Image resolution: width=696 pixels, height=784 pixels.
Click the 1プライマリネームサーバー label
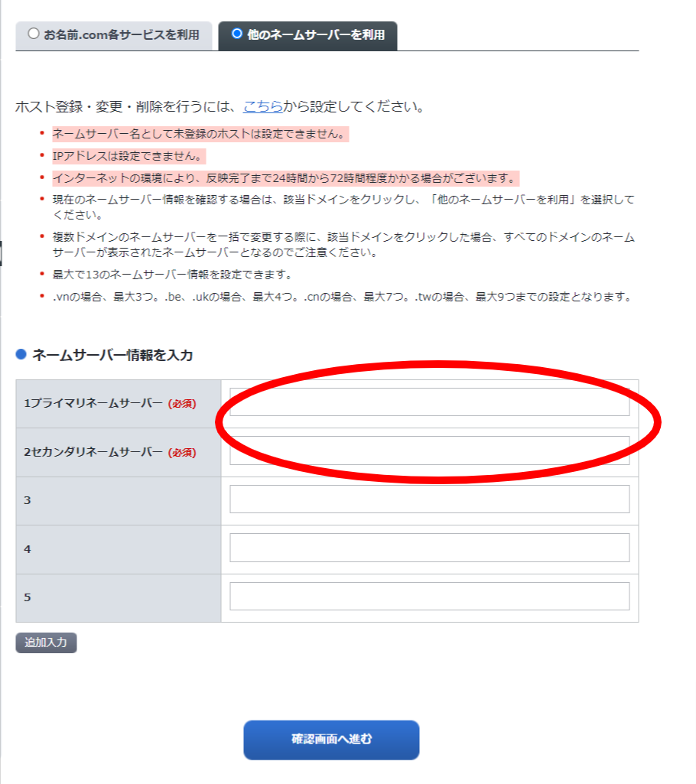click(x=93, y=403)
